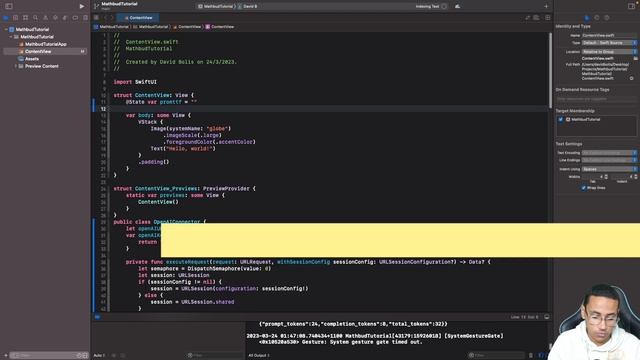This screenshot has width=640, height=360.
Task: Run the project with the play button
Action: pyautogui.click(x=82, y=6)
